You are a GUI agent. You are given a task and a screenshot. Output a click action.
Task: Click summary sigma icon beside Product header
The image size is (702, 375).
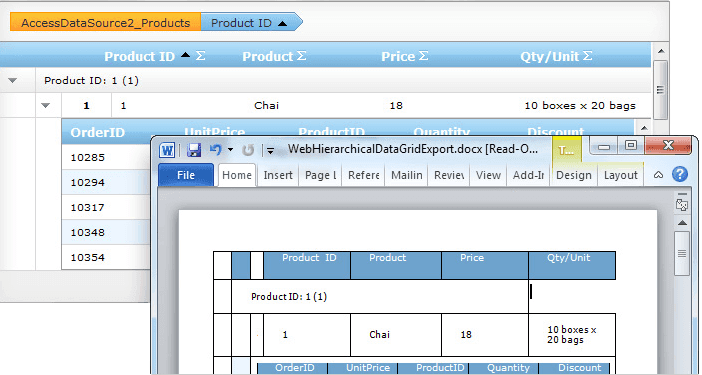pos(302,55)
